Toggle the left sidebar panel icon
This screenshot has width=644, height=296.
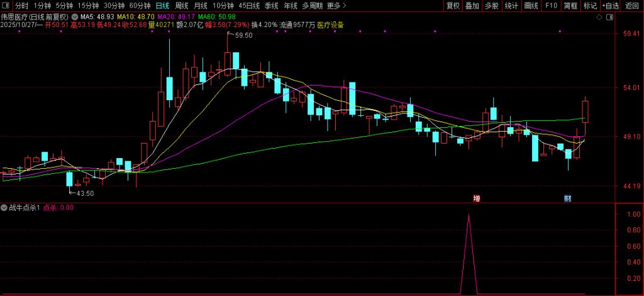[6, 6]
